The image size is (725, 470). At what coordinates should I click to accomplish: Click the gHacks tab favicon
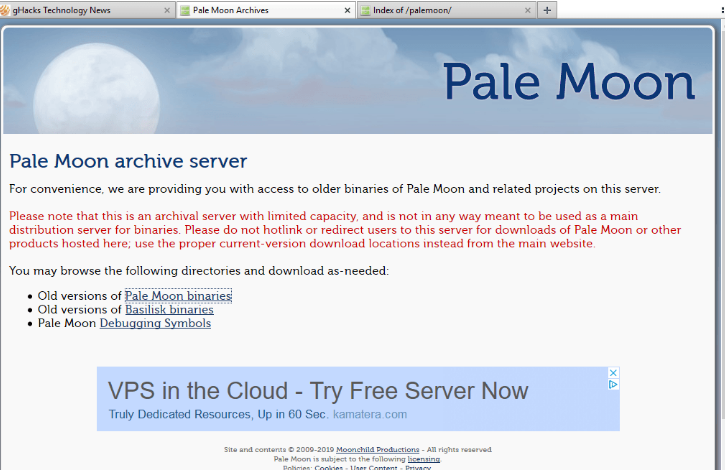point(5,10)
